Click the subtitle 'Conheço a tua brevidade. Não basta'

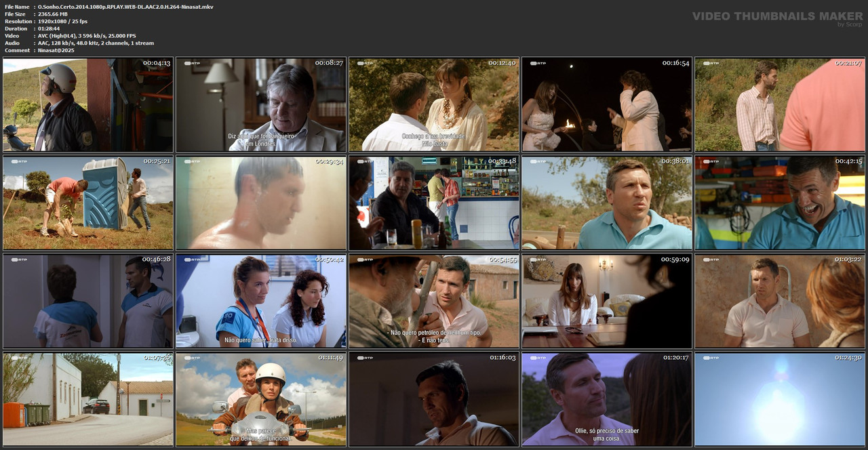coord(434,140)
